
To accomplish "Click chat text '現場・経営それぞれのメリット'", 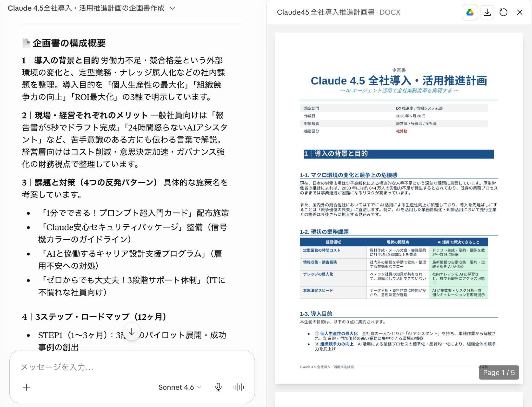I will 91,115.
